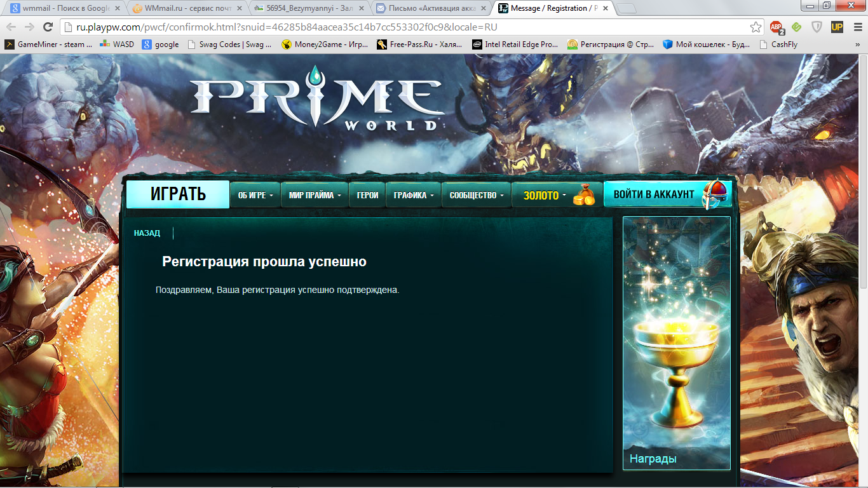Close the Message / Registration tab
Screen dimensions: 868x488
(605, 8)
